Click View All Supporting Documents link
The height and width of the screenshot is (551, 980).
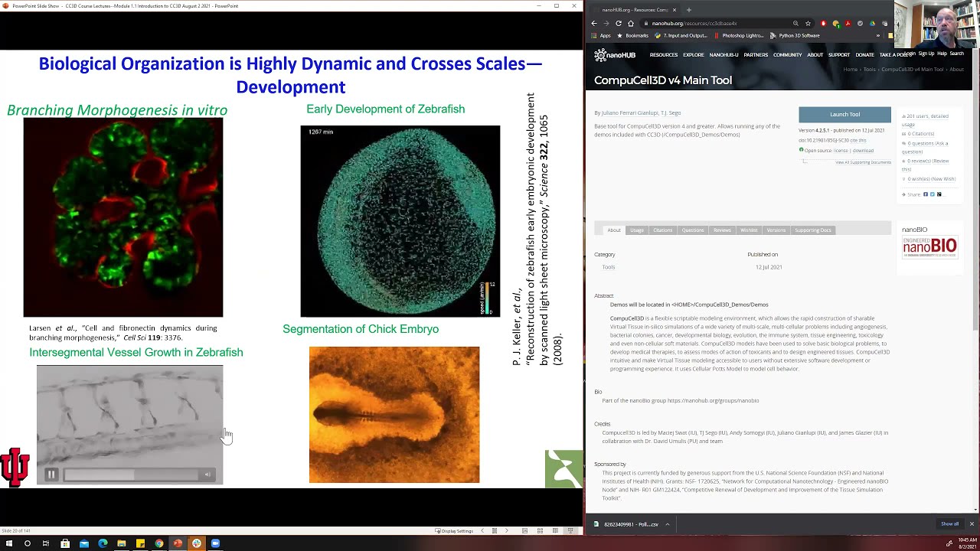863,162
